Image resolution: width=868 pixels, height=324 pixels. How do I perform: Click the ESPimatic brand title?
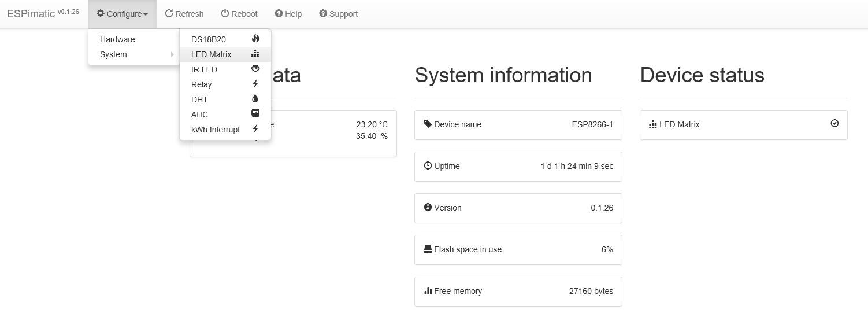32,14
